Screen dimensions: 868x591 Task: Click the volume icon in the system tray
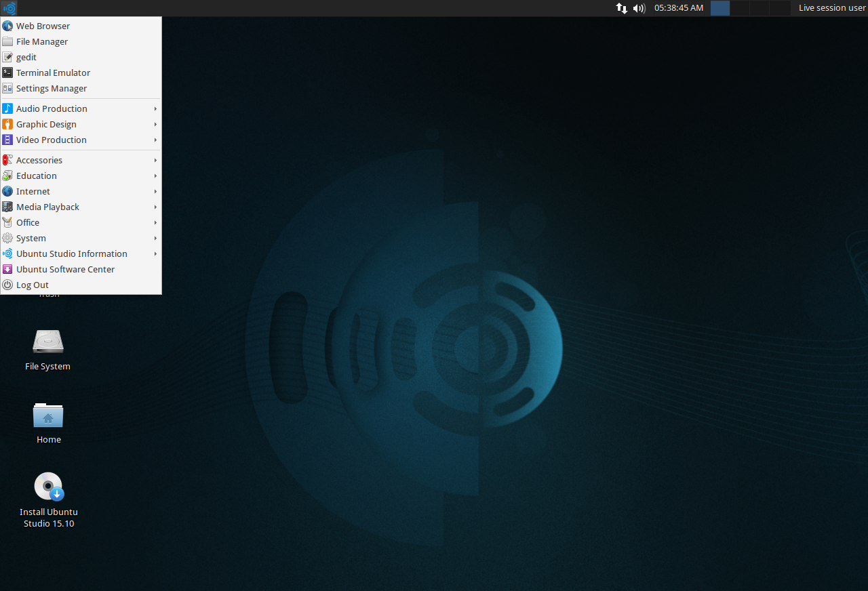click(637, 8)
